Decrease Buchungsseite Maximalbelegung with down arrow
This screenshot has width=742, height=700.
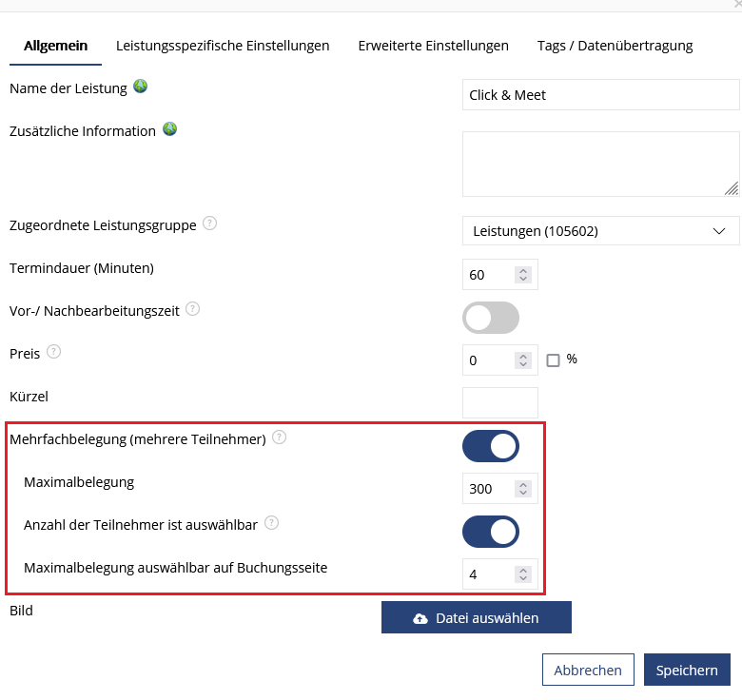coord(523,578)
